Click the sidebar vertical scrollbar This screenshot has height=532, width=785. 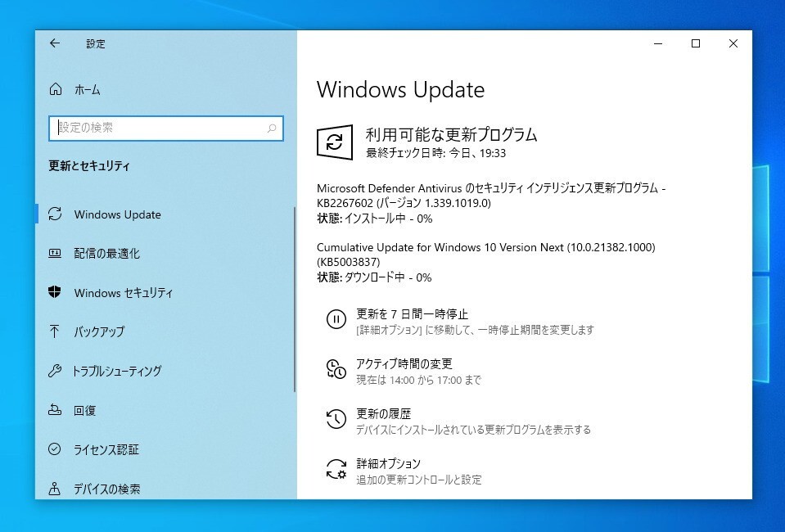pyautogui.click(x=295, y=300)
